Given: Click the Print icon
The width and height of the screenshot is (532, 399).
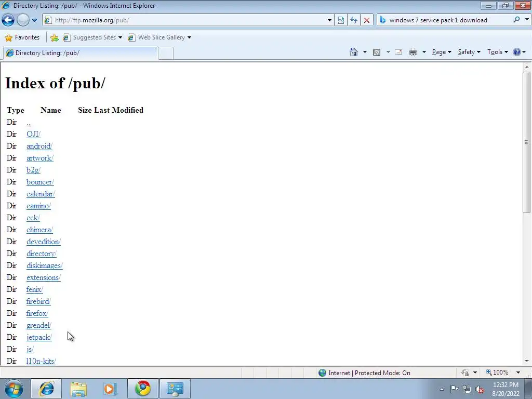Looking at the screenshot, I should pyautogui.click(x=413, y=52).
